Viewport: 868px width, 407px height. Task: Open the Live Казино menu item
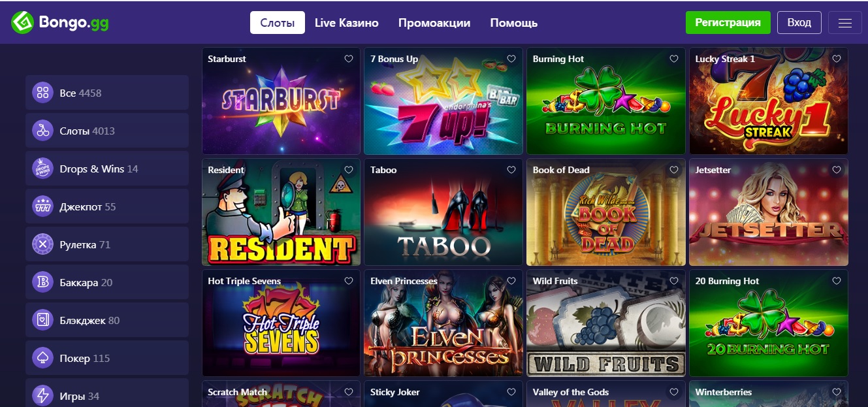(x=347, y=23)
